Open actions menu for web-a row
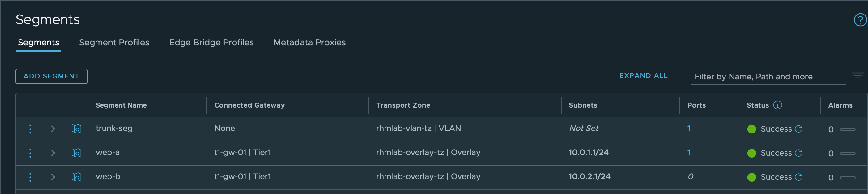Viewport: 868px width, 194px height. pyautogui.click(x=30, y=153)
